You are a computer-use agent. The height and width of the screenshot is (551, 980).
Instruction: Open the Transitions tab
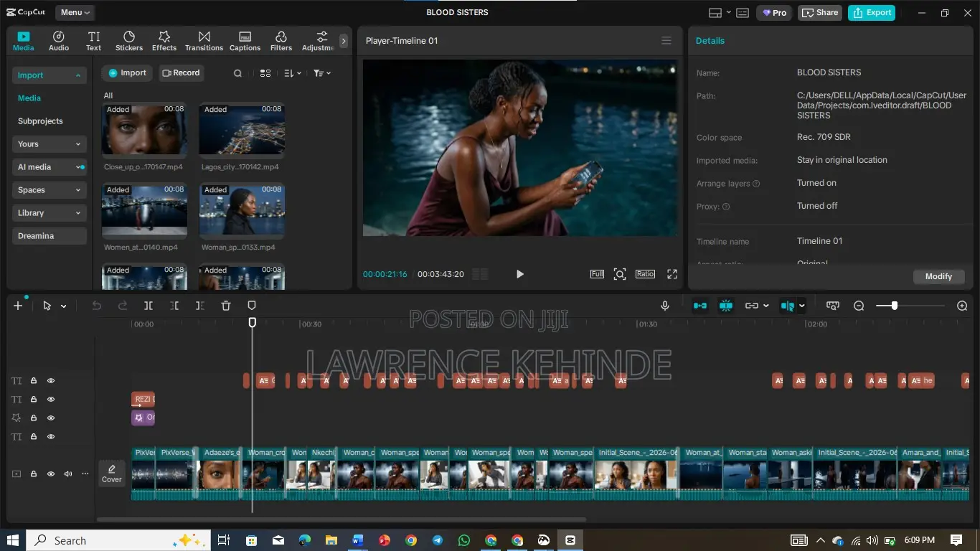[204, 41]
